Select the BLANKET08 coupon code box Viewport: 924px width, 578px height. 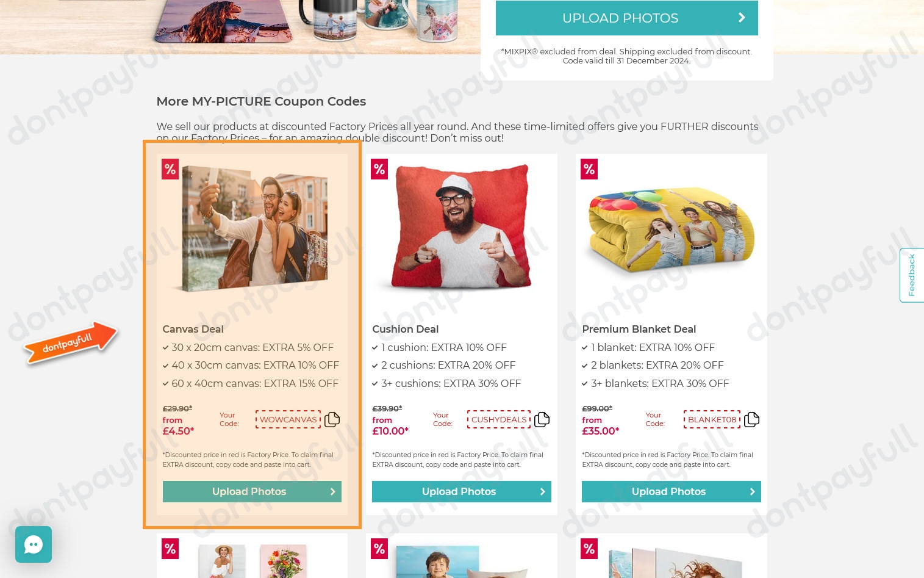coord(712,419)
